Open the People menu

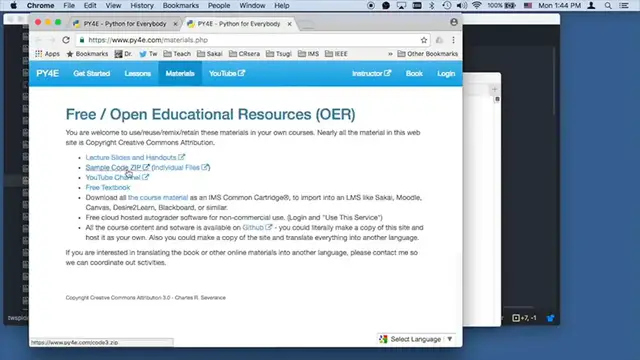[219, 6]
